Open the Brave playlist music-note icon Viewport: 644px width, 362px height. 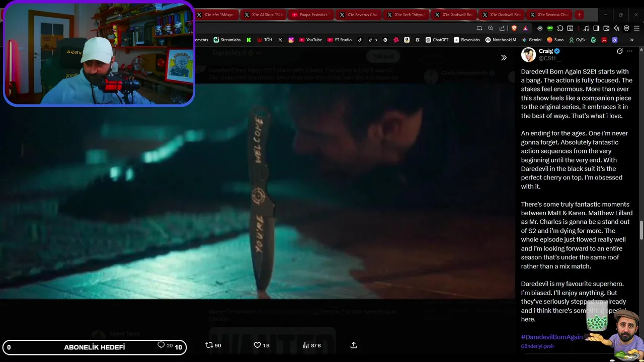586,28
